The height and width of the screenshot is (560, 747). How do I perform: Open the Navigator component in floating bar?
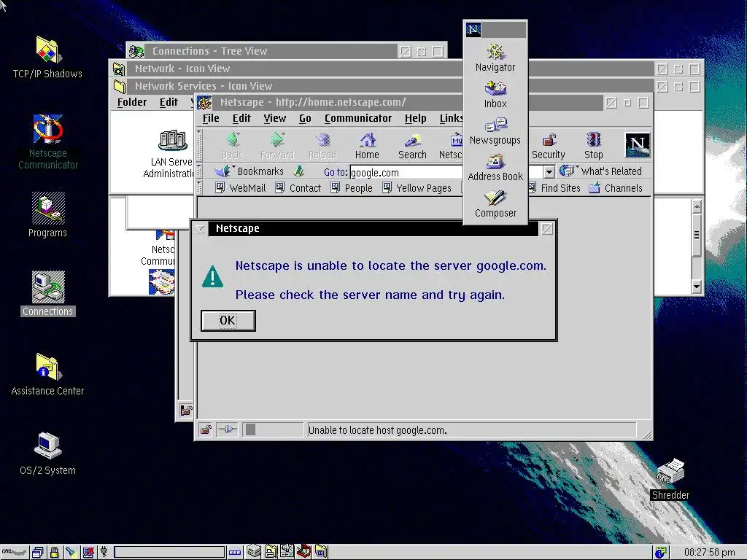[x=495, y=58]
